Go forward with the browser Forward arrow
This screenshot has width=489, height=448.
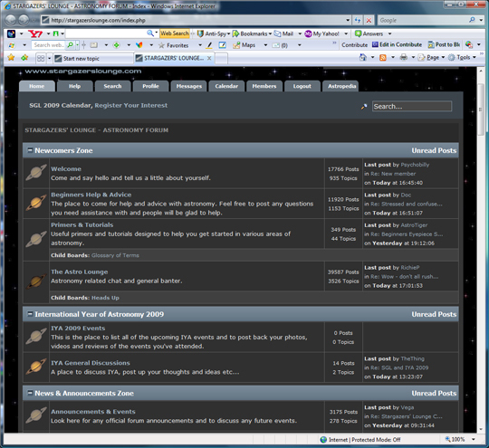tap(24, 20)
